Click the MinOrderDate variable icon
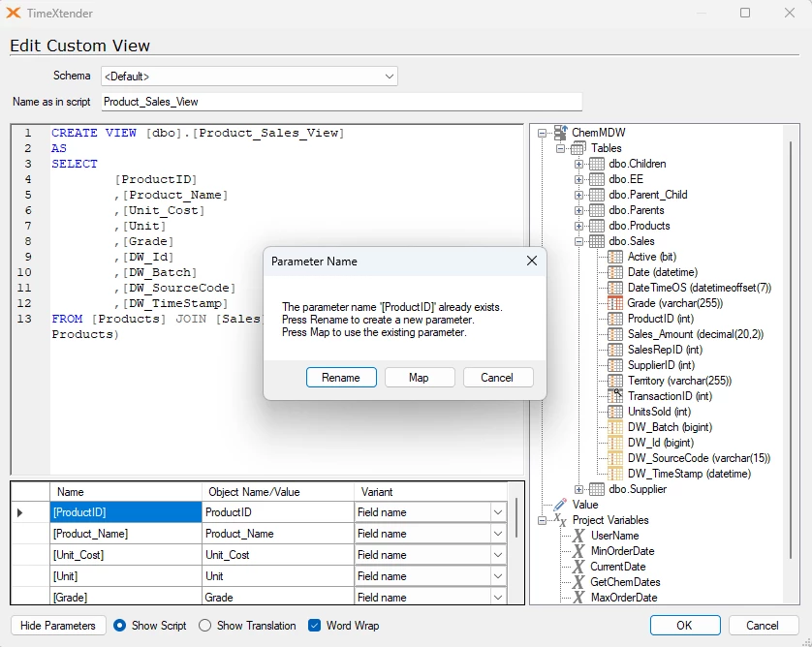 pos(578,551)
